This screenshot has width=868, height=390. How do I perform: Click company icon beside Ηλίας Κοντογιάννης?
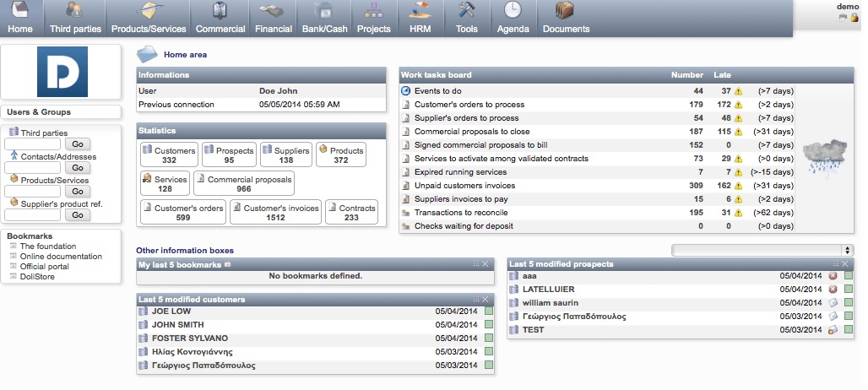click(x=144, y=352)
